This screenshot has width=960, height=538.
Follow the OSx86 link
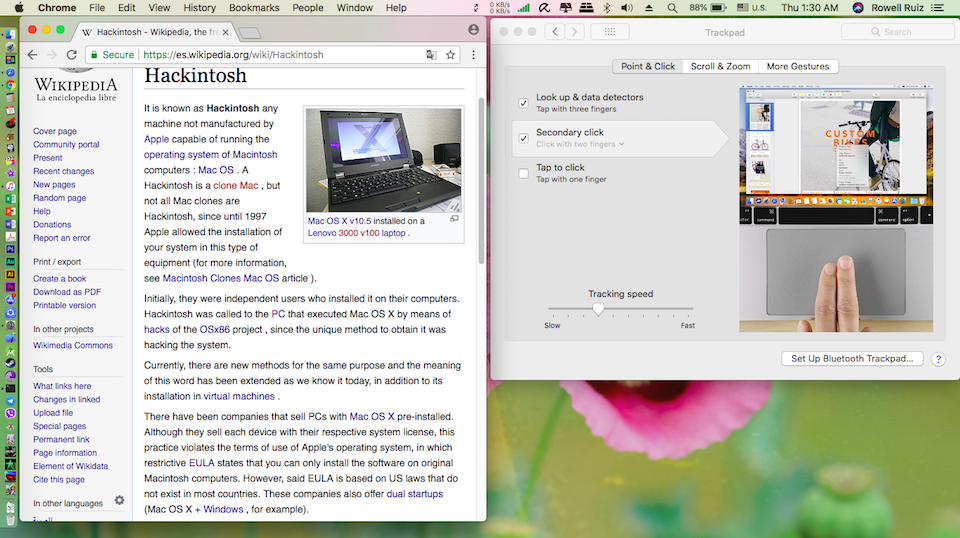coord(214,329)
